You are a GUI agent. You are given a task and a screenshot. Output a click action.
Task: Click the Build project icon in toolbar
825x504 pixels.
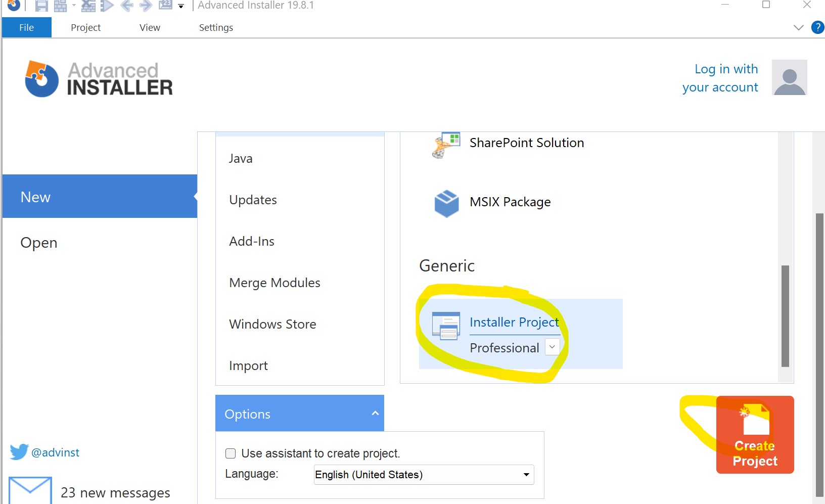coord(61,6)
